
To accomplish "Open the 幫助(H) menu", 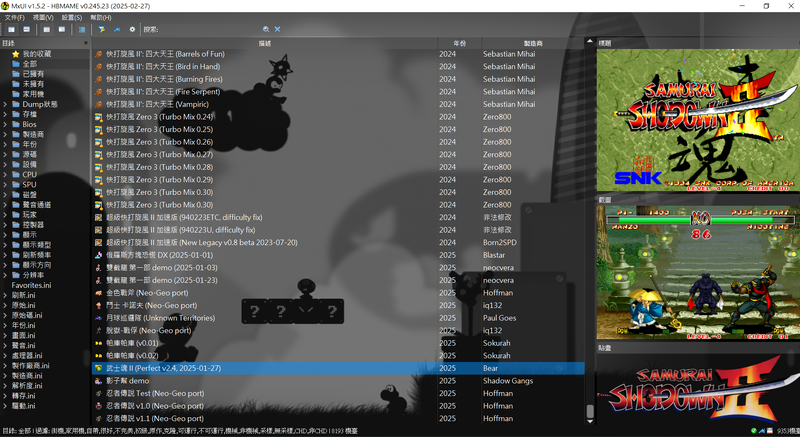I will [x=101, y=17].
